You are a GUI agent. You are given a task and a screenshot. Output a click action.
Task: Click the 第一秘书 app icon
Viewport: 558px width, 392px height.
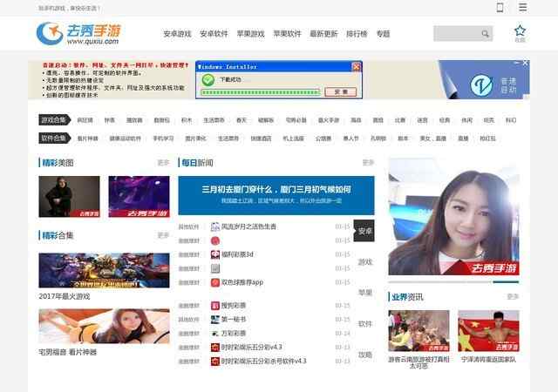[x=215, y=320]
